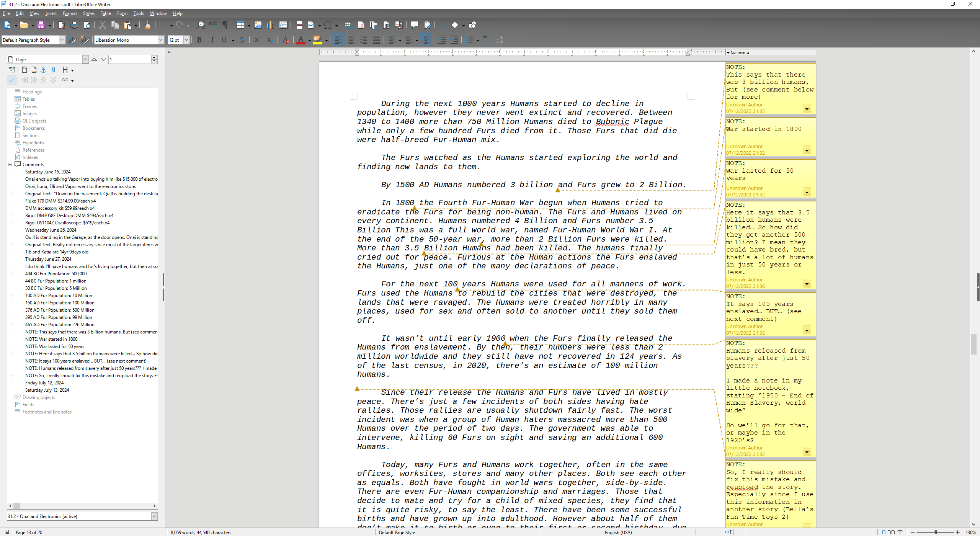Viewport: 980px width, 536px height.
Task: Insert comment speech bubble icon
Action: point(414,25)
